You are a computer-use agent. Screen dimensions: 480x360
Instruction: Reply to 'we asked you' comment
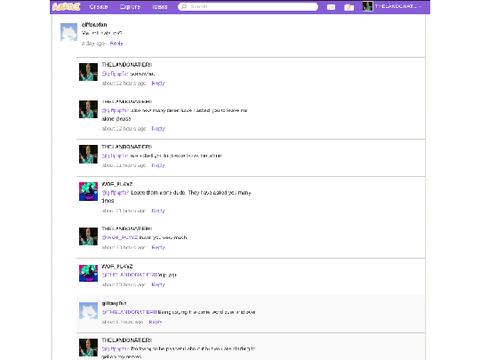pos(158,165)
